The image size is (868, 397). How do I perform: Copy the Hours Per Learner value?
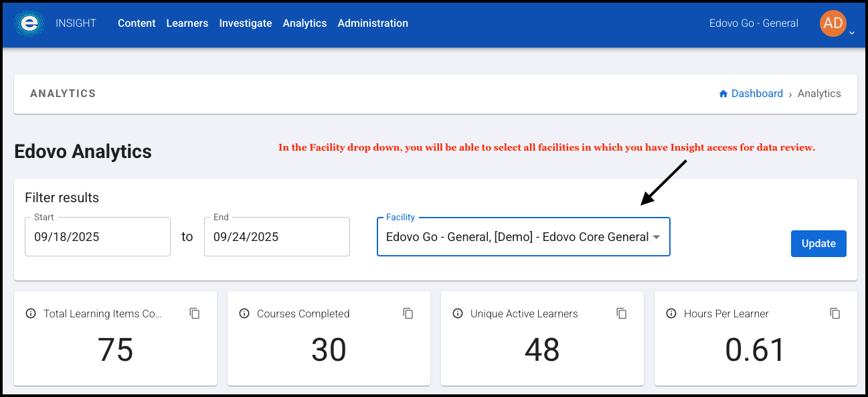(835, 313)
